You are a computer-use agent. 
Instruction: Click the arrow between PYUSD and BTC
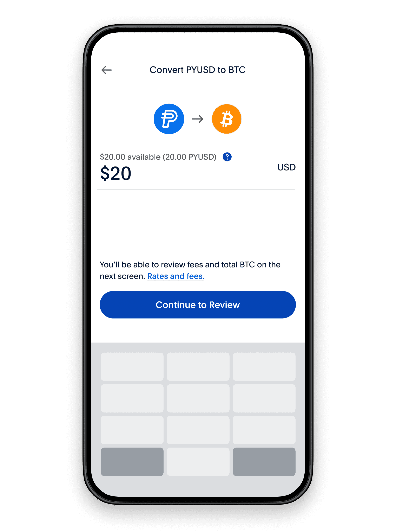[x=198, y=117]
